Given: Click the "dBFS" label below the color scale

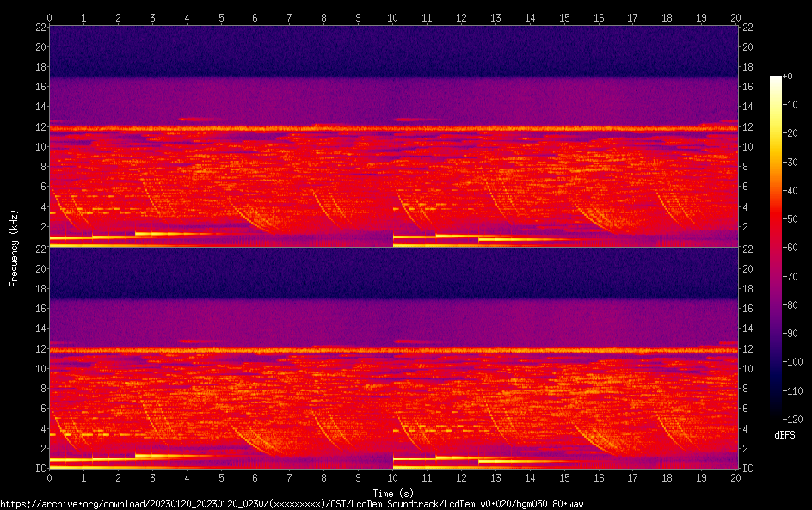Looking at the screenshot, I should point(784,436).
